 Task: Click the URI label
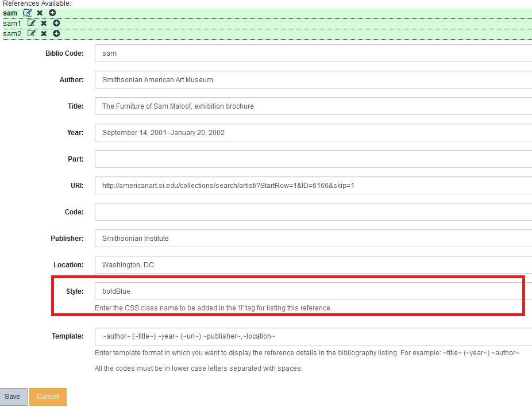[x=76, y=186]
